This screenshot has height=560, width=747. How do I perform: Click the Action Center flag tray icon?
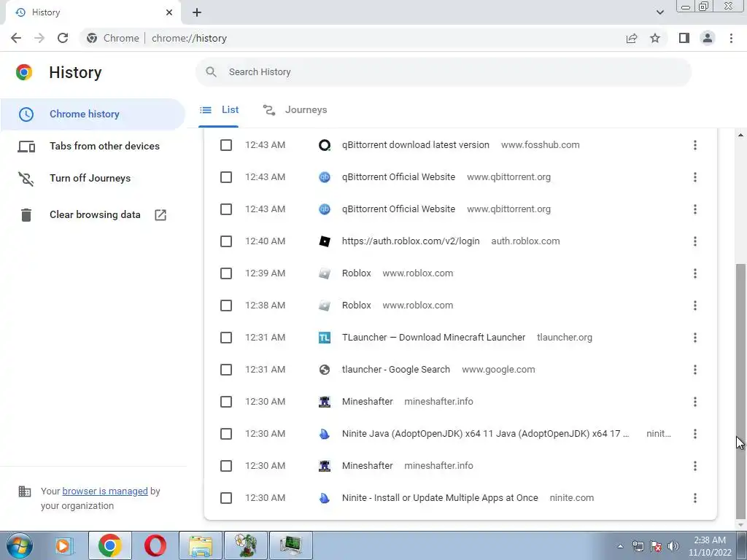pos(656,546)
